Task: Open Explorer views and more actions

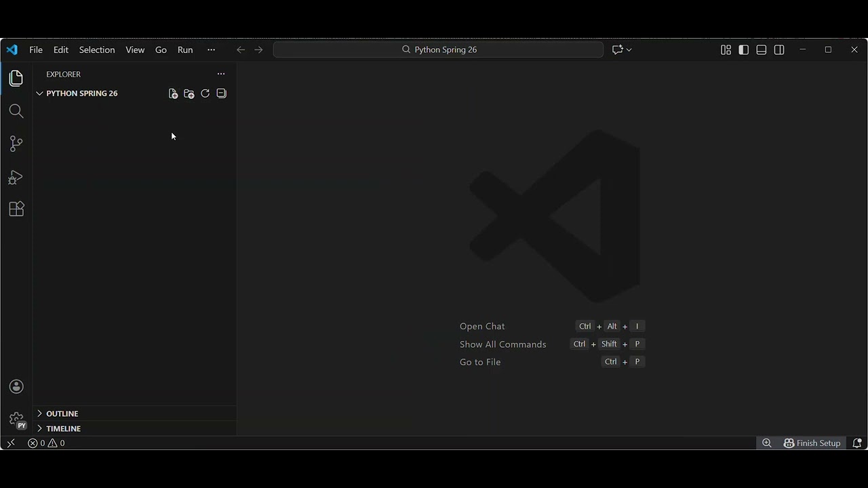Action: (x=221, y=74)
